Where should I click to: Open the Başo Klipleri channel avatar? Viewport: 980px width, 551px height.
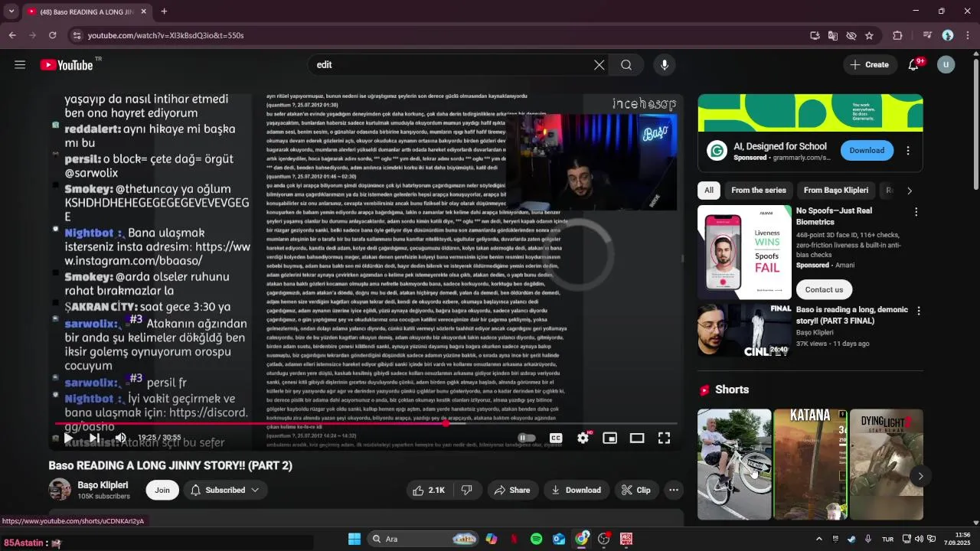[60, 490]
